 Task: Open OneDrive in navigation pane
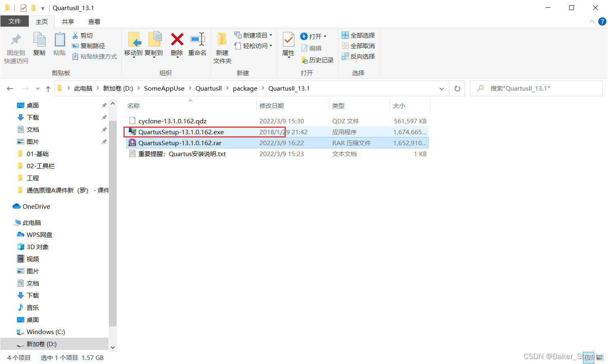click(36, 206)
